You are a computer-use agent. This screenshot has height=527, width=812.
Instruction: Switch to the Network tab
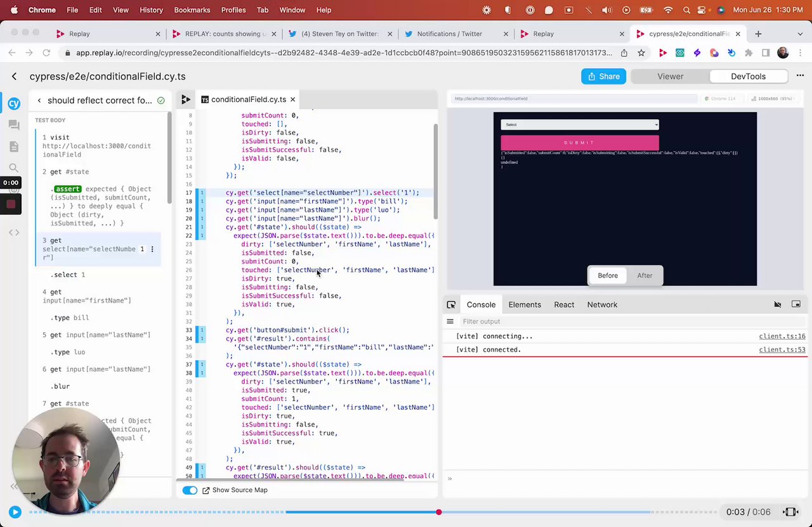602,304
